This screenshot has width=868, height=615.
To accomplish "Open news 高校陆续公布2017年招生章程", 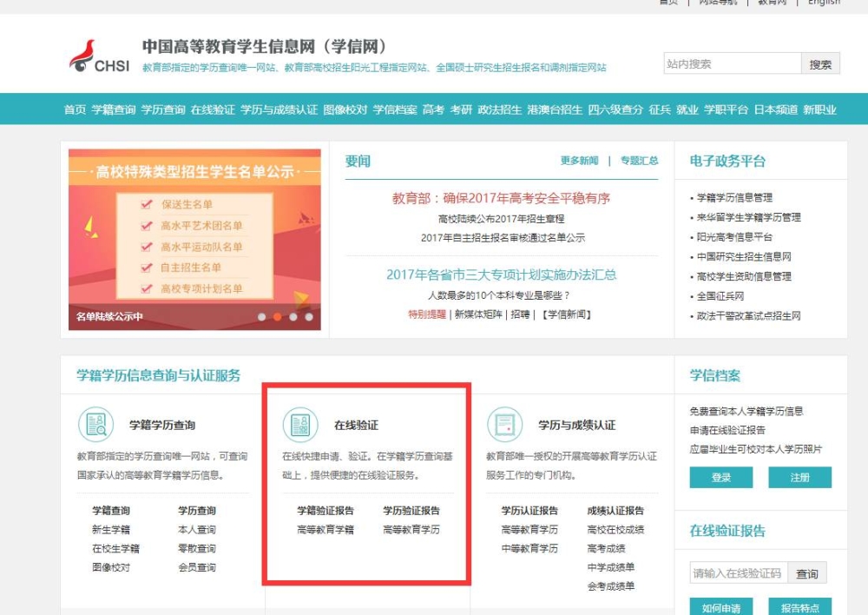I will [502, 219].
